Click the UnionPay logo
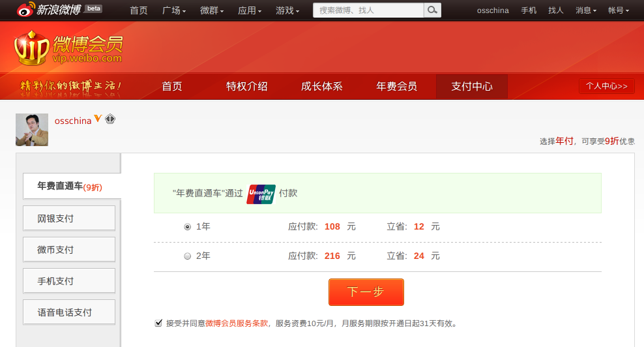The height and width of the screenshot is (347, 644). (261, 194)
